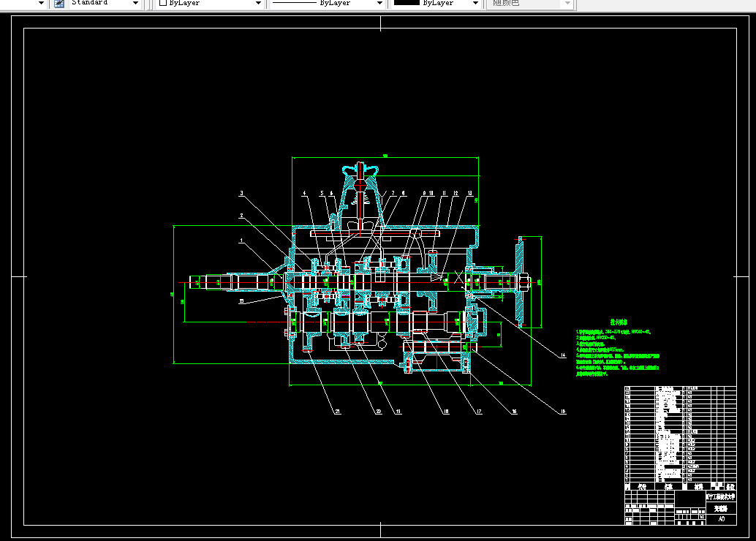Image resolution: width=756 pixels, height=541 pixels.
Task: Select part callout number 1
Action: pyautogui.click(x=241, y=240)
